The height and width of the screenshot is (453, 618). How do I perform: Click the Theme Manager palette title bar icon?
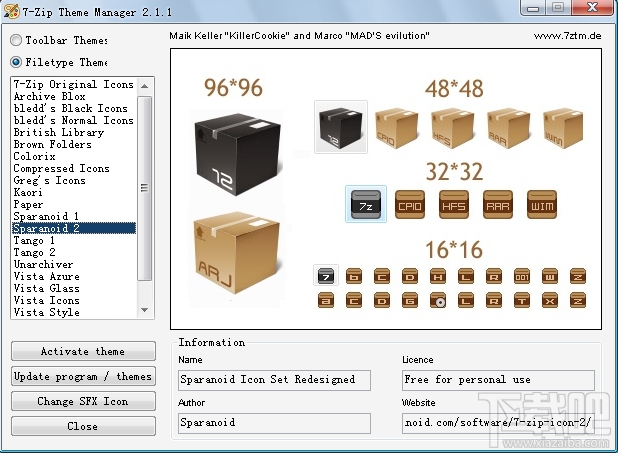tap(11, 11)
